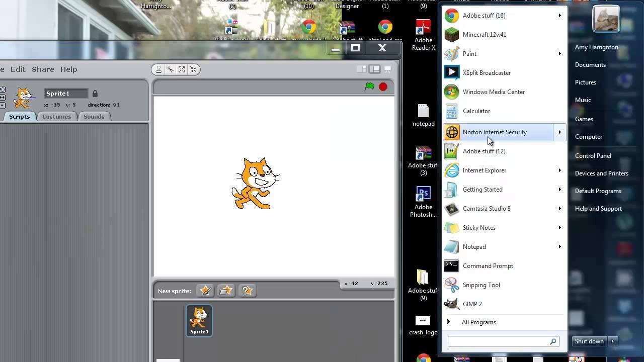
Task: Click the Paint new sprite button
Action: 205,291
